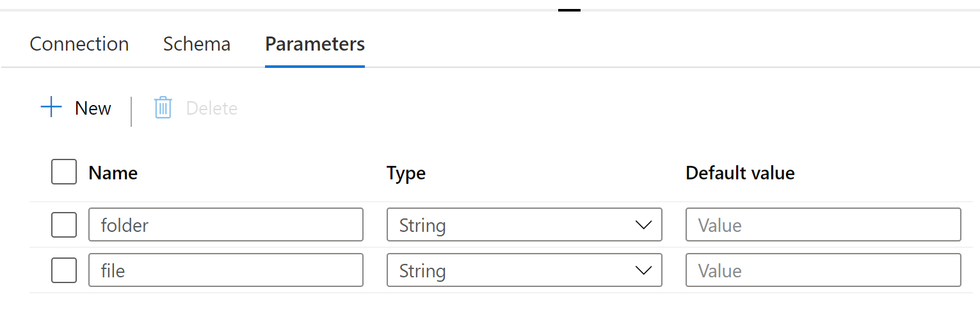Click the small black handle above tabs

pos(569,10)
